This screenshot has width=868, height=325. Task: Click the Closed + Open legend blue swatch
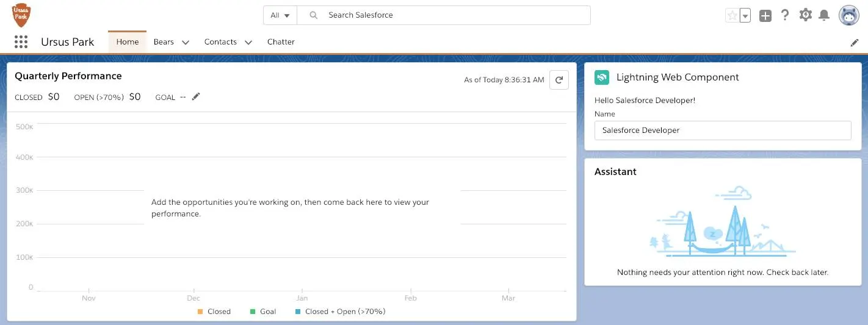(x=298, y=312)
